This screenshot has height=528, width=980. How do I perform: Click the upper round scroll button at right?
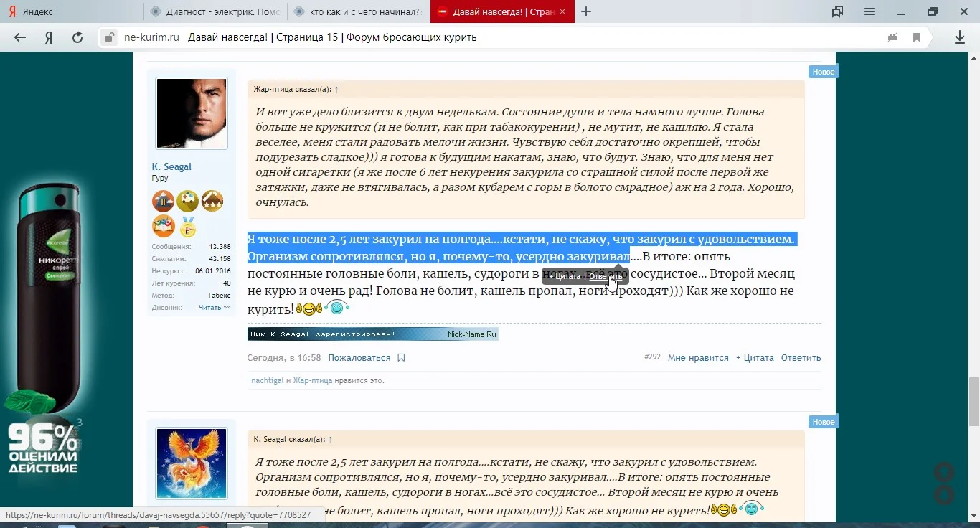click(x=944, y=472)
